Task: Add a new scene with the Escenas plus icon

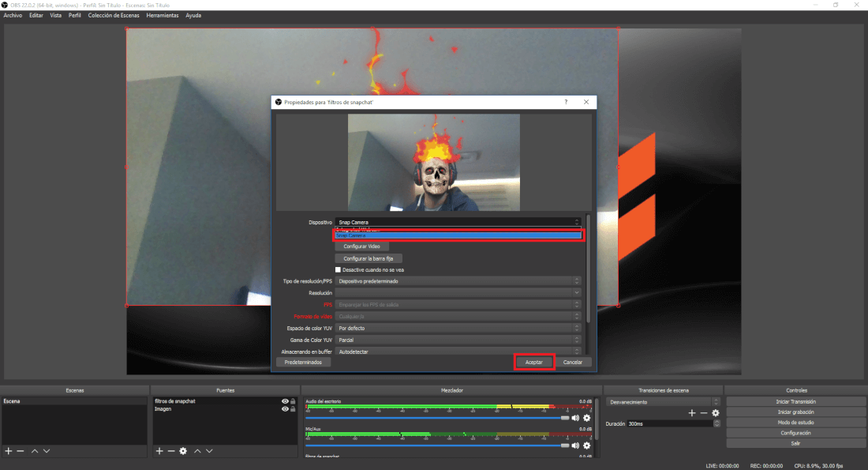Action: [9, 451]
